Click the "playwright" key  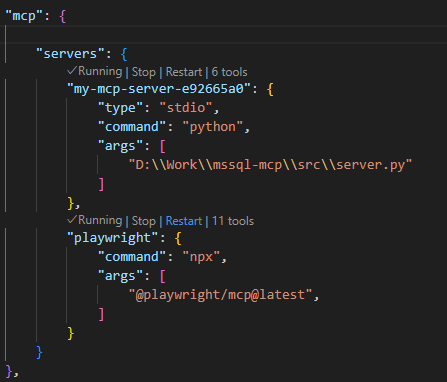pos(112,238)
